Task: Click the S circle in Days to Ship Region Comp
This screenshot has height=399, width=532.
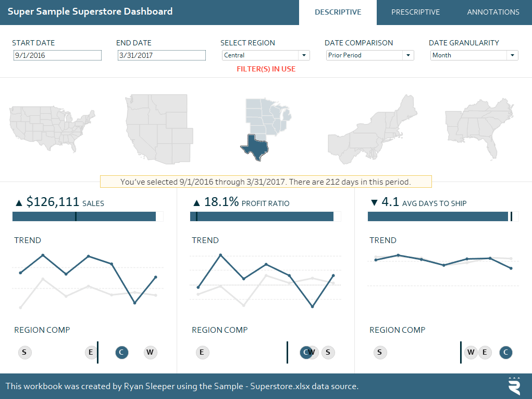Action: [380, 352]
